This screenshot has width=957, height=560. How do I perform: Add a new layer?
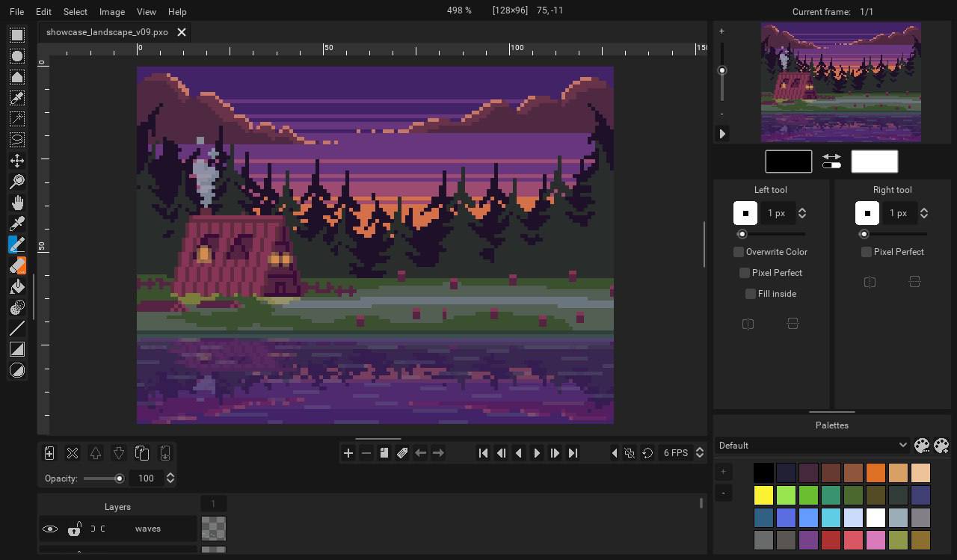tap(49, 453)
